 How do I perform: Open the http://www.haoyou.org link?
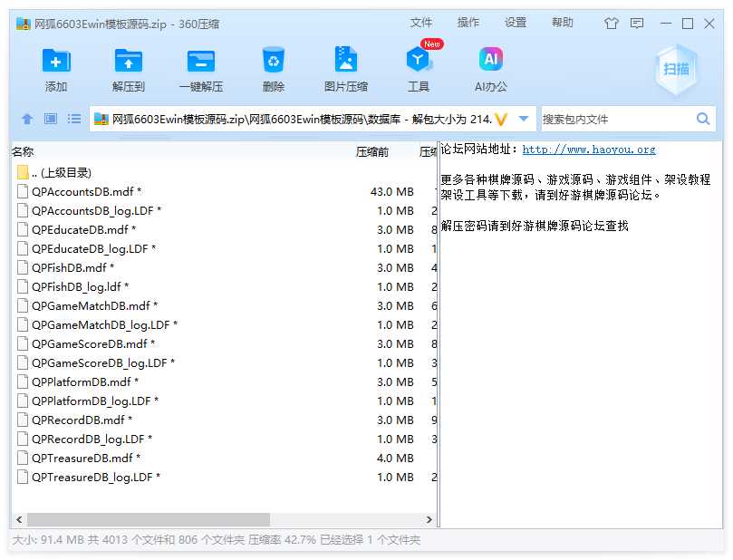tap(589, 150)
